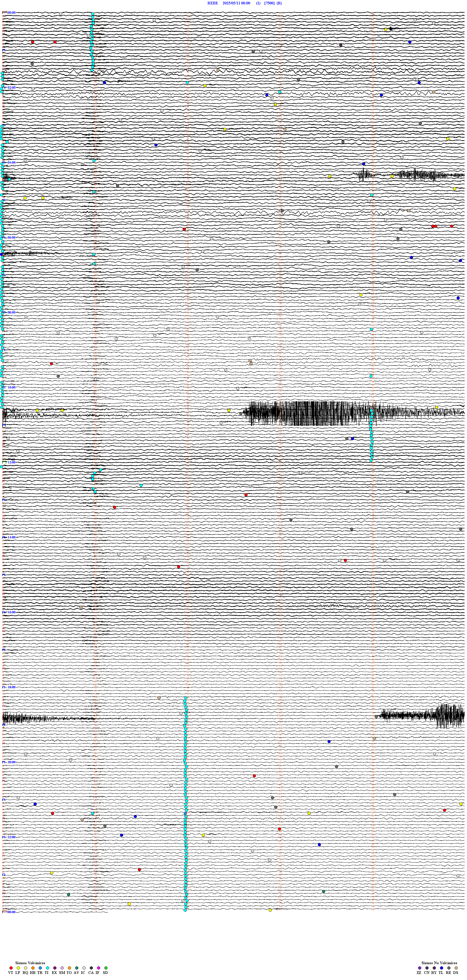This screenshot has width=467, height=980.
Task: Click the 18:00 time label
Action: 11,687
